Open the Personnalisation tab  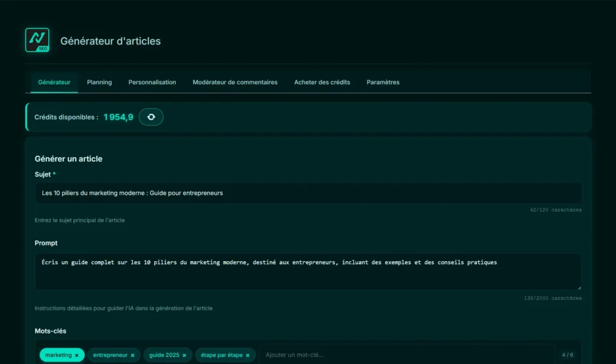pos(152,82)
